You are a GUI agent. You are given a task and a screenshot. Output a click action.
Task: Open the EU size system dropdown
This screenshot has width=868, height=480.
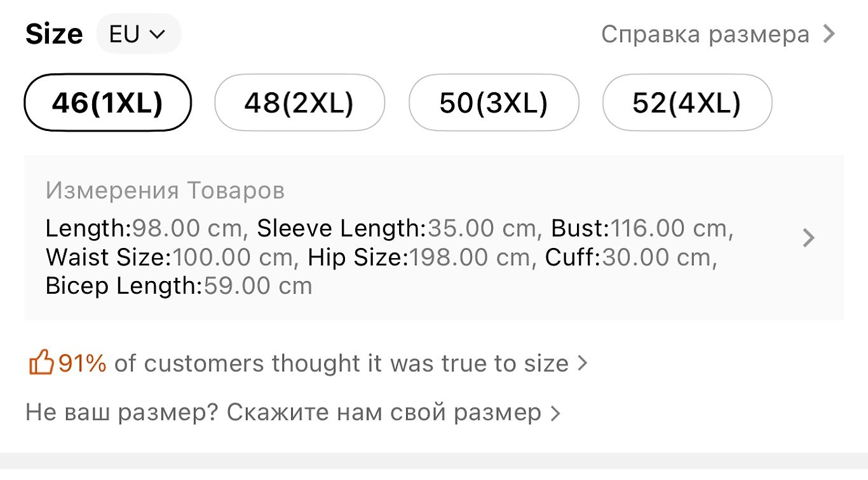(x=139, y=34)
